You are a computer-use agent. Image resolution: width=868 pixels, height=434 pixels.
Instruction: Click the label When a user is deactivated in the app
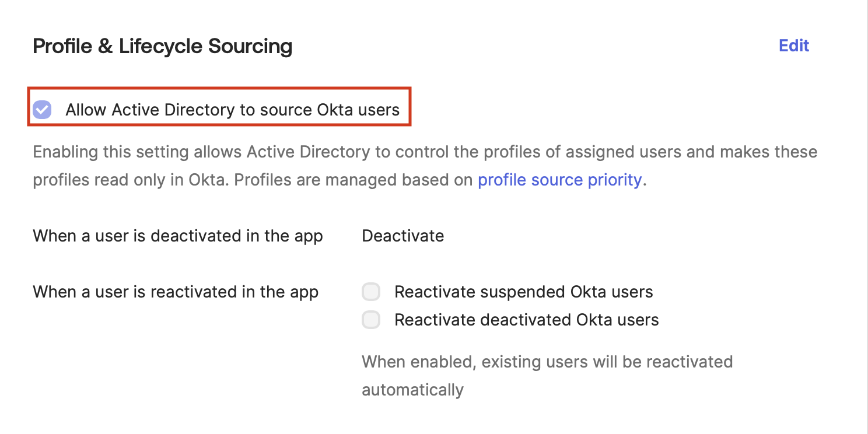(177, 236)
